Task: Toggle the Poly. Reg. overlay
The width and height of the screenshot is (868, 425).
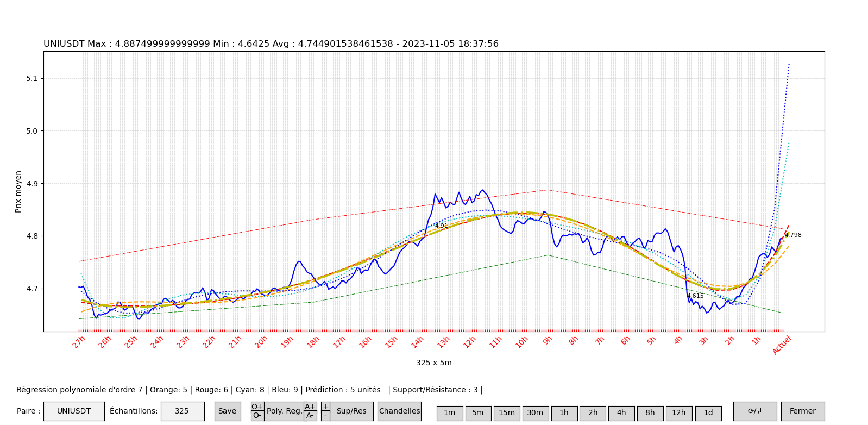Action: [x=284, y=411]
